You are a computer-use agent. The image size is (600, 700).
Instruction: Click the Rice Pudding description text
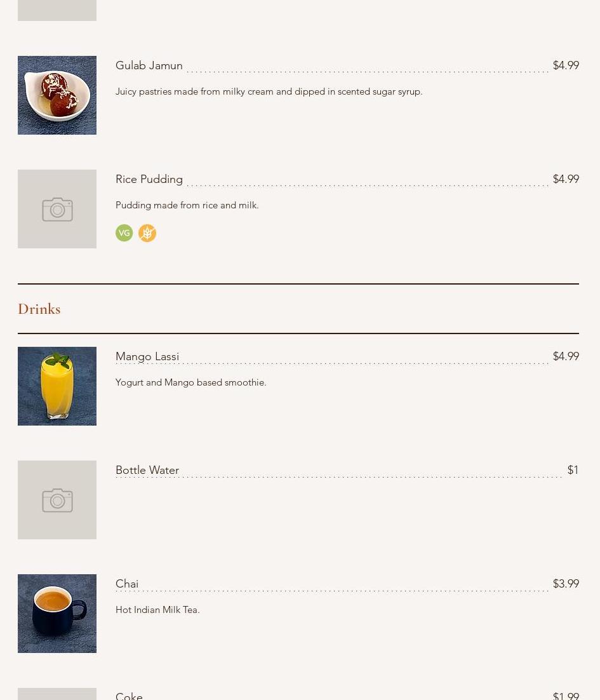coord(187,205)
